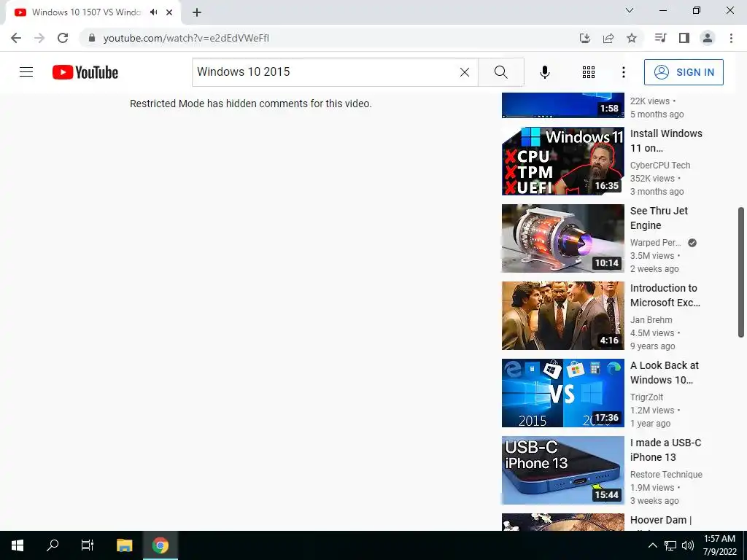Open the Warped Perception channel name
Screen dimensions: 747x560
[x=656, y=242]
